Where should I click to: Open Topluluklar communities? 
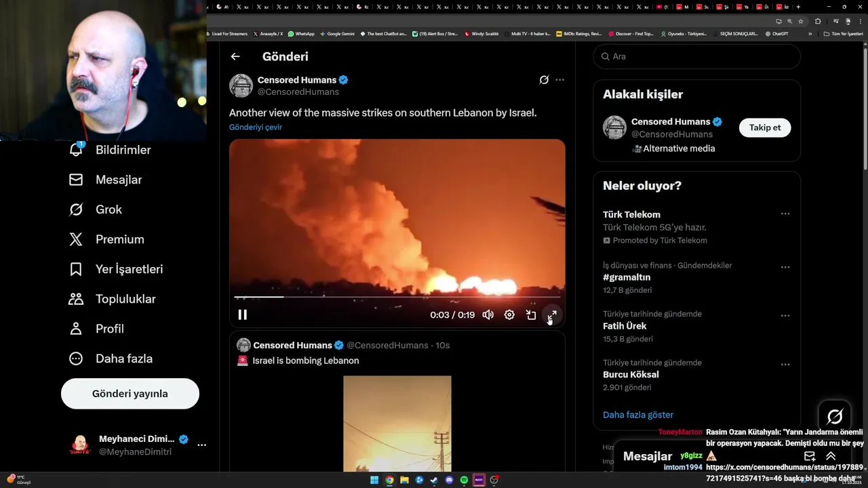tap(112, 299)
